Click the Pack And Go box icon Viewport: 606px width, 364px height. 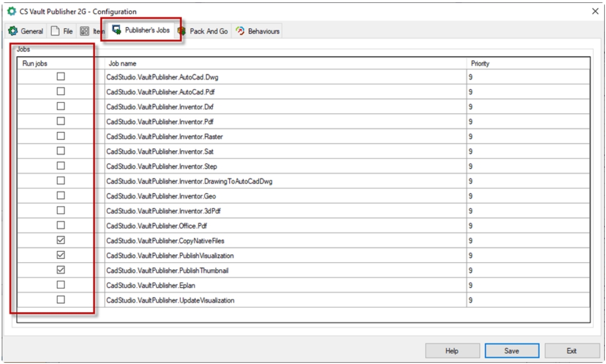pyautogui.click(x=181, y=31)
